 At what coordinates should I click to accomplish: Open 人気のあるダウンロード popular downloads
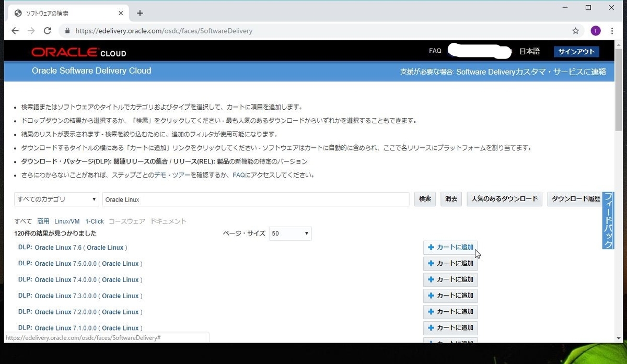pos(504,199)
